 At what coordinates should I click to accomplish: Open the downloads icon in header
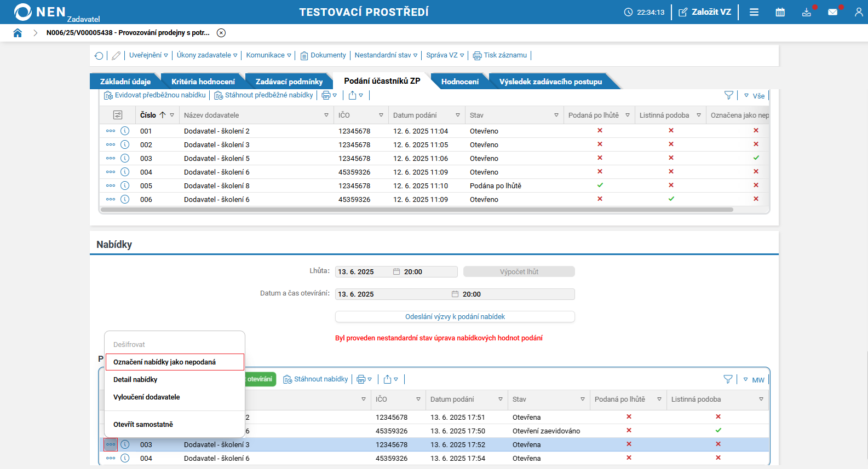click(806, 12)
